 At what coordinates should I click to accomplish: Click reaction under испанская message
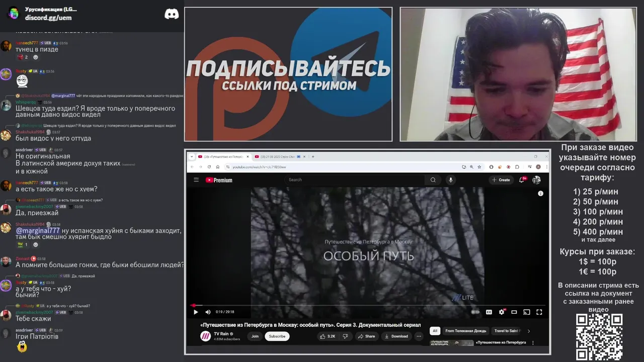coord(23,244)
